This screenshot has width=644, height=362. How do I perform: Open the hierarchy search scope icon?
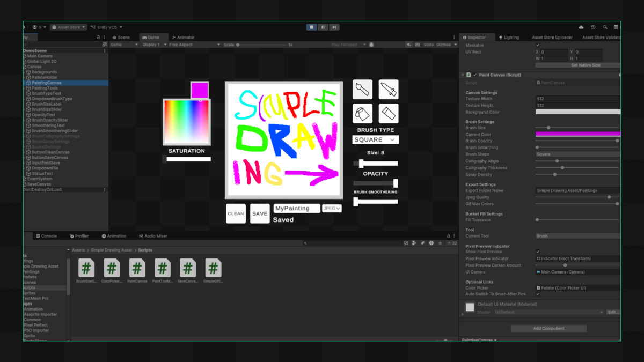click(104, 45)
